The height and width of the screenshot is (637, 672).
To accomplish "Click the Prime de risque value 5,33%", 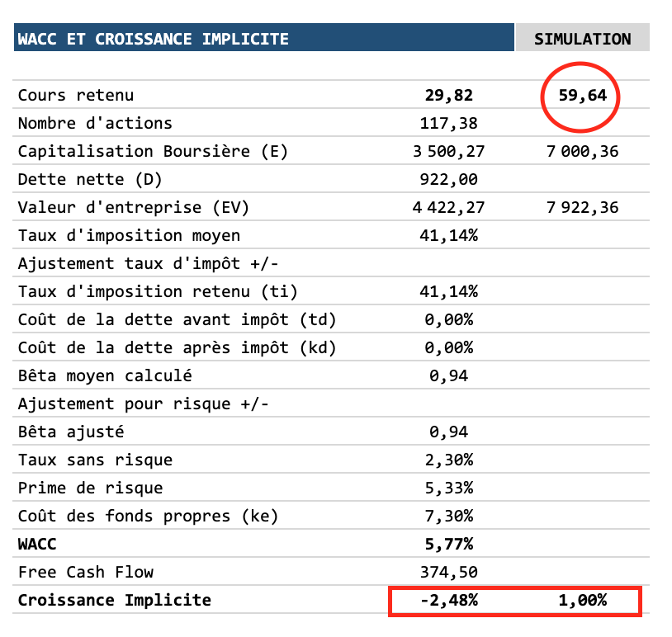I will pos(448,488).
